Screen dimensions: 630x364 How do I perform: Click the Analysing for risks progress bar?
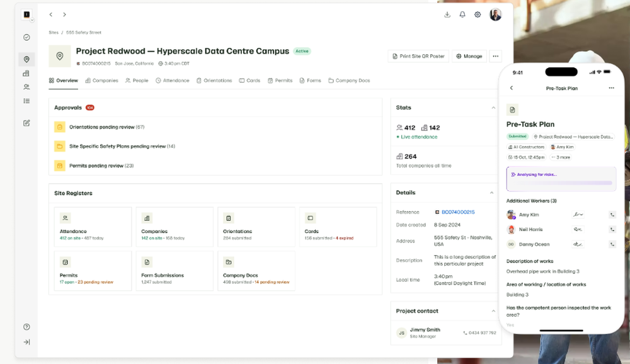coord(561,183)
